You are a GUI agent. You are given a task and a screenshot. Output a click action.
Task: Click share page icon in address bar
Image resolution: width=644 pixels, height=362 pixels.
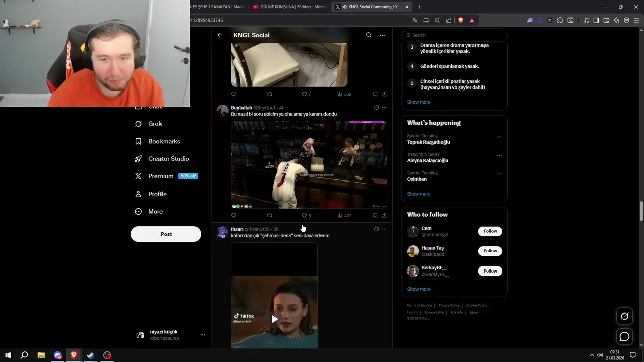[449, 20]
